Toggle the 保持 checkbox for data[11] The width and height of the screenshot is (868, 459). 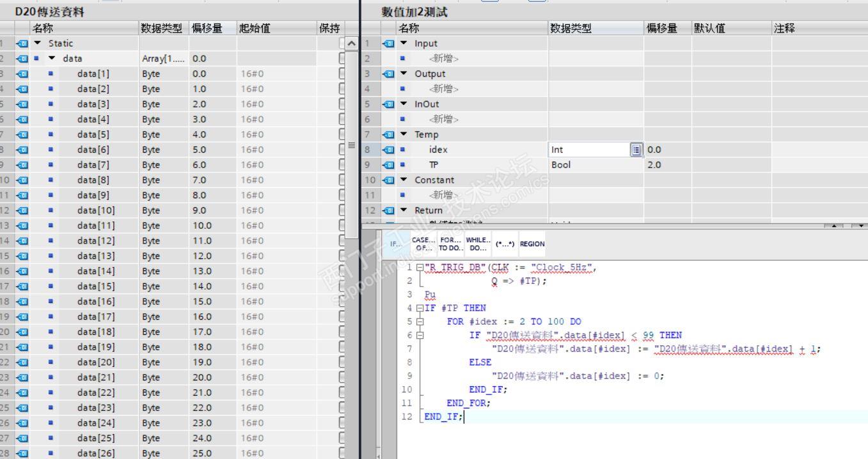(342, 226)
